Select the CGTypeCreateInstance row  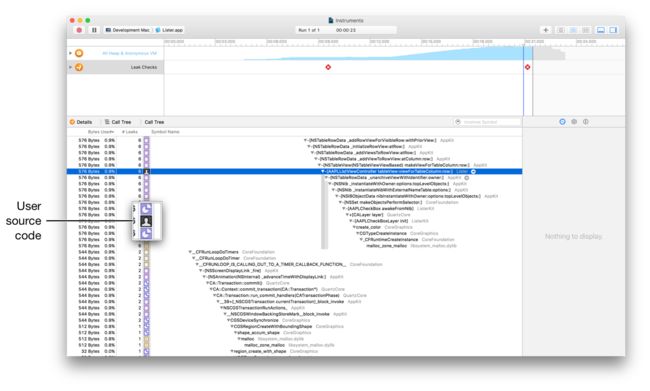pos(294,233)
